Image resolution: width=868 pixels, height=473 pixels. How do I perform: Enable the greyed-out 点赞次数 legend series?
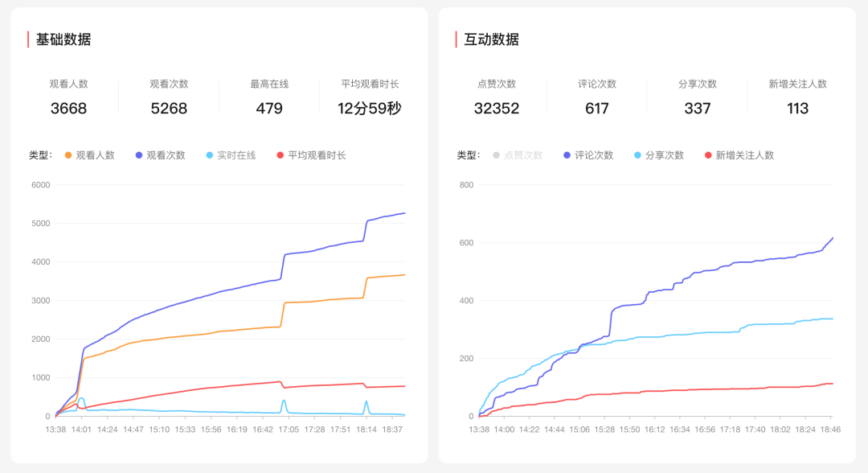click(518, 155)
